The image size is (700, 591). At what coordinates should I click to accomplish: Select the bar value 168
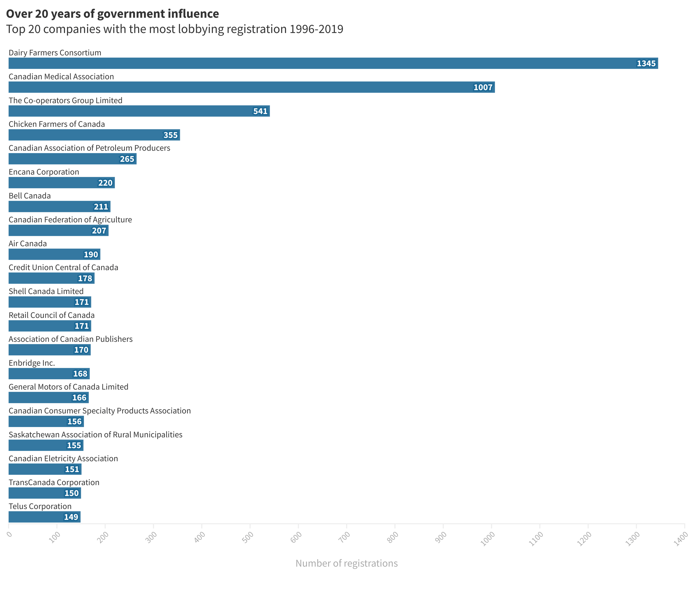[80, 374]
